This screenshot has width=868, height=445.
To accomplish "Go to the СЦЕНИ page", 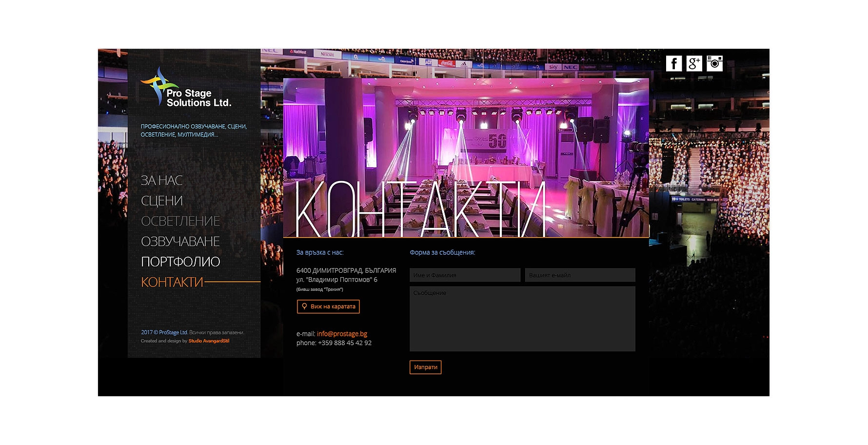I will click(x=162, y=201).
